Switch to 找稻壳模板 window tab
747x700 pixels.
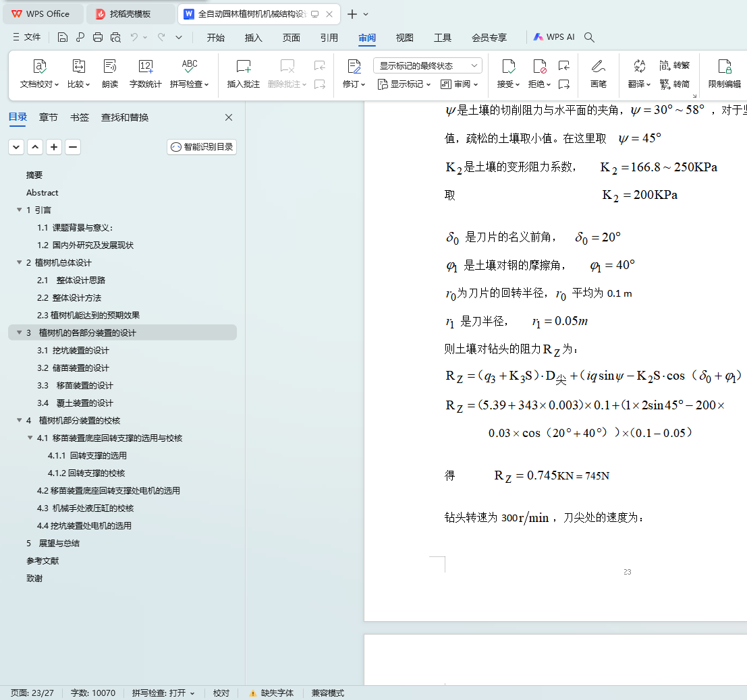pyautogui.click(x=130, y=13)
